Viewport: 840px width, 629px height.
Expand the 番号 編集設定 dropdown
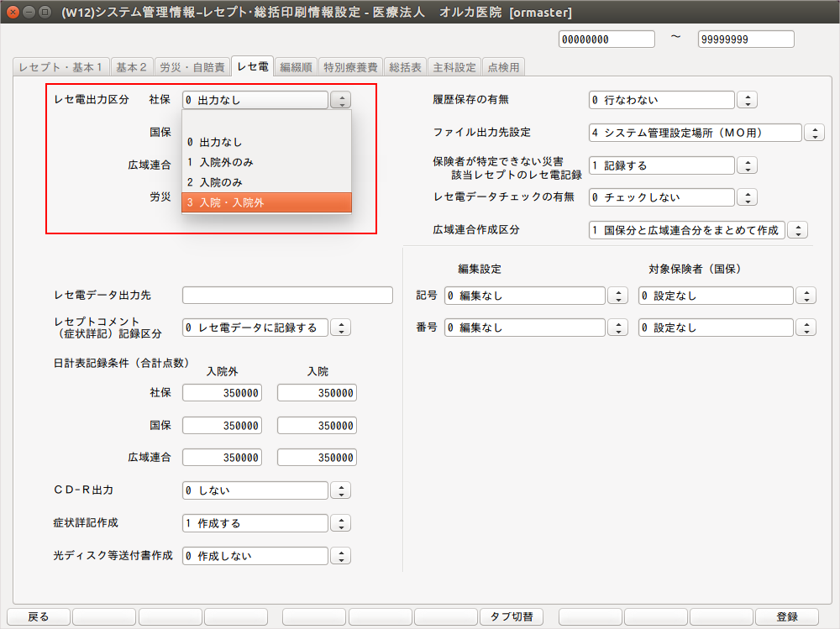pyautogui.click(x=617, y=328)
